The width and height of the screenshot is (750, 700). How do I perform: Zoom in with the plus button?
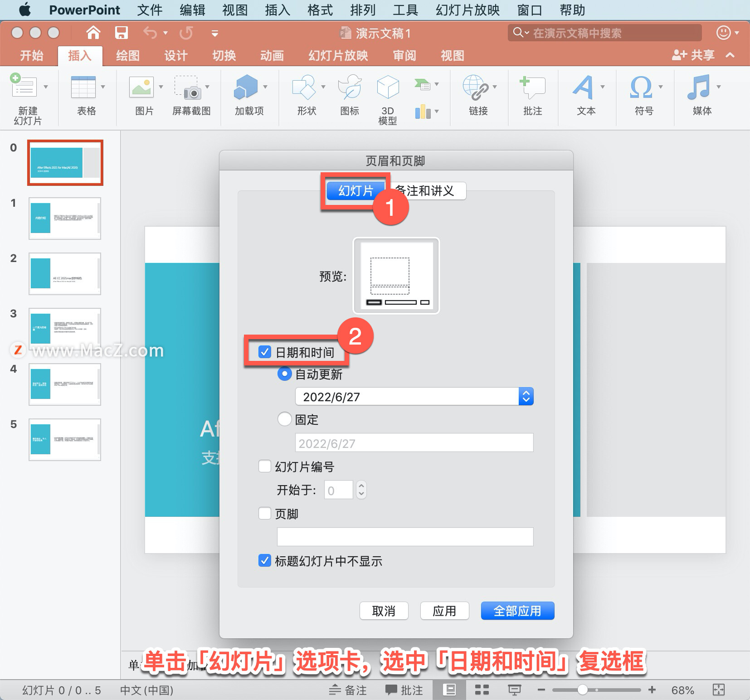[652, 690]
